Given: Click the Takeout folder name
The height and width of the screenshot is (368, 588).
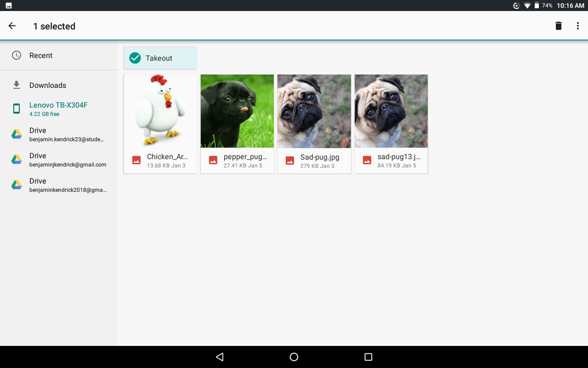Looking at the screenshot, I should point(159,58).
